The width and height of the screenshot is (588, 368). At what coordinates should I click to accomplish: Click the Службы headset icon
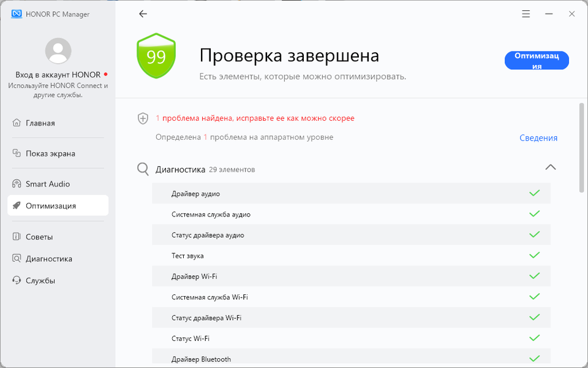(17, 280)
